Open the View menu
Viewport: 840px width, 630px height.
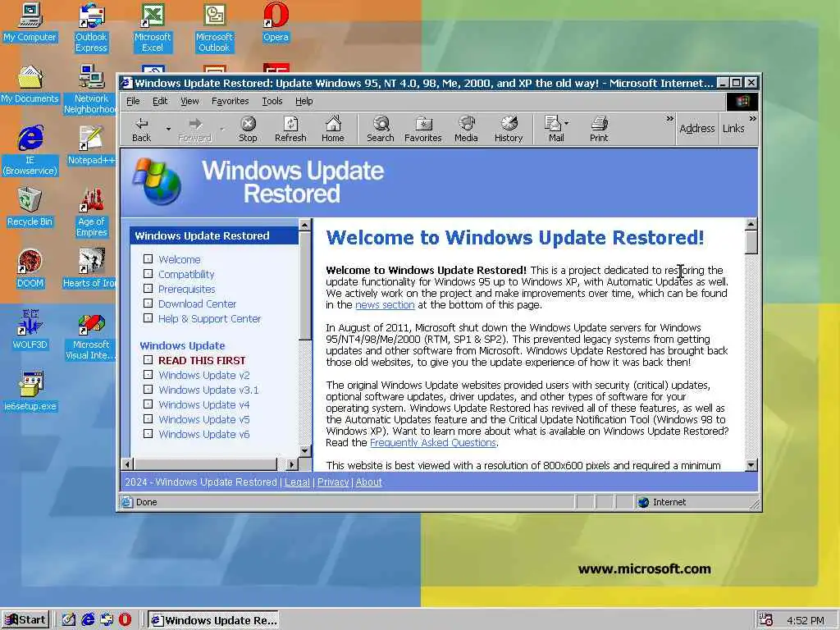189,101
